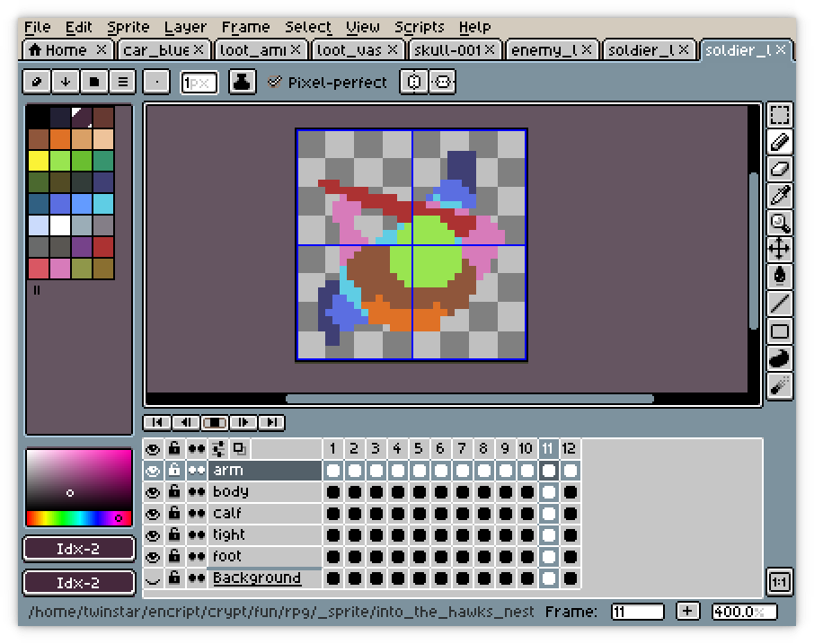Activate the Zoom magnifier tool

[x=779, y=223]
